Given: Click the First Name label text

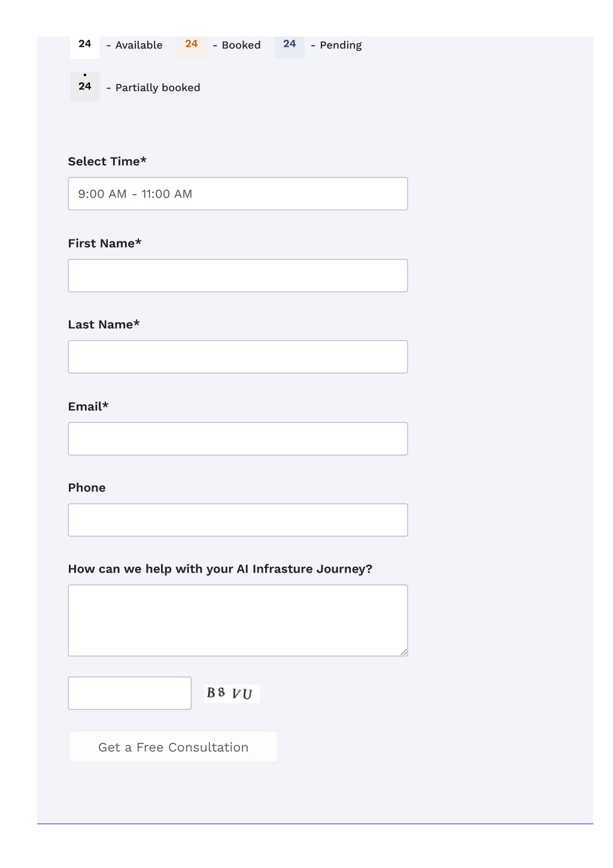Looking at the screenshot, I should coord(105,243).
